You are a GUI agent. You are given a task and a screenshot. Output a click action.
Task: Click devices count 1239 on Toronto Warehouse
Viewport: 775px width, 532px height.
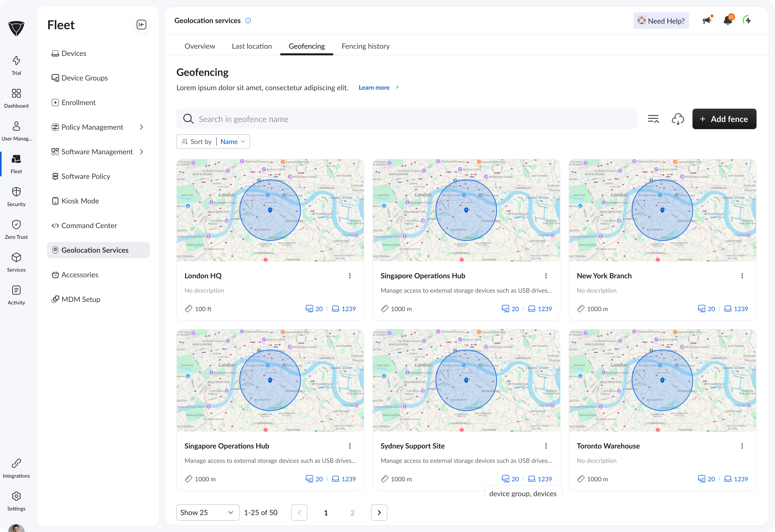click(x=736, y=479)
